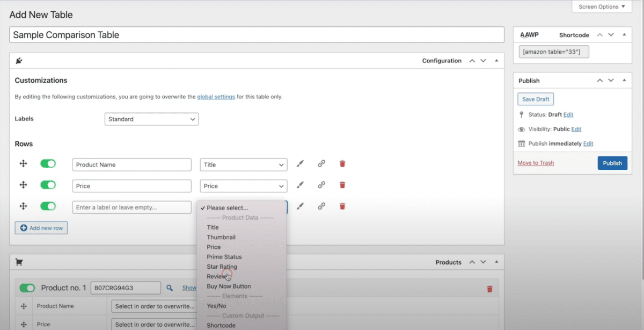Click drag handle in Product no. 1 Product Name row

[x=24, y=306]
